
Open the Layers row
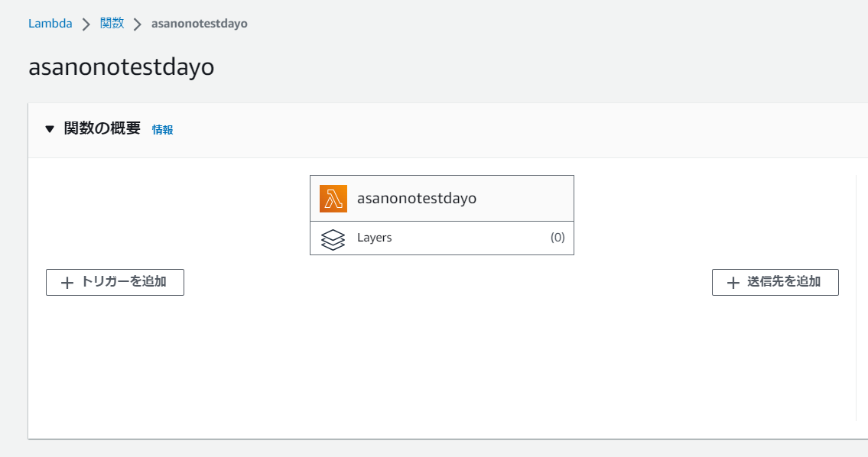click(x=442, y=238)
